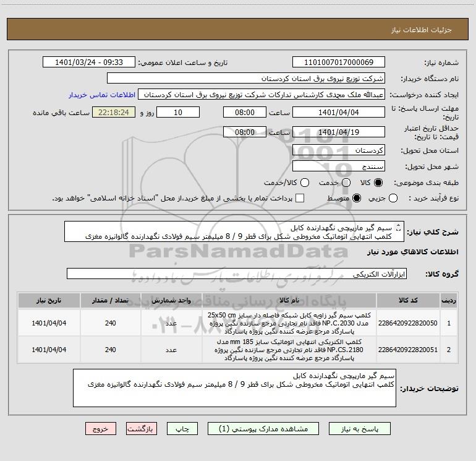Click the نام دستگاه خریدار field
Viewport: 476px width, 461px height.
click(246, 78)
